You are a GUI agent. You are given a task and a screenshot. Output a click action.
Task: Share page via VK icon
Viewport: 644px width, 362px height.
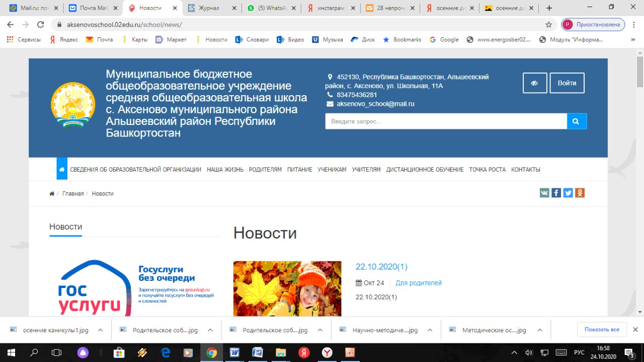(x=544, y=193)
